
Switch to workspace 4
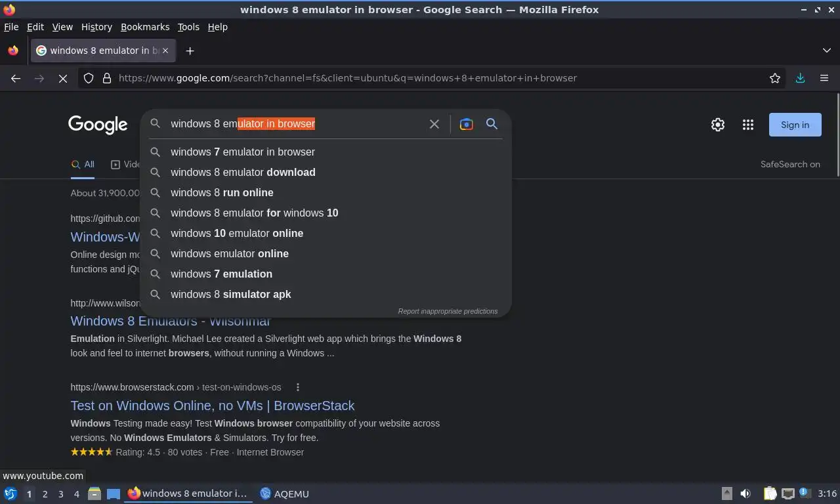coord(76,493)
